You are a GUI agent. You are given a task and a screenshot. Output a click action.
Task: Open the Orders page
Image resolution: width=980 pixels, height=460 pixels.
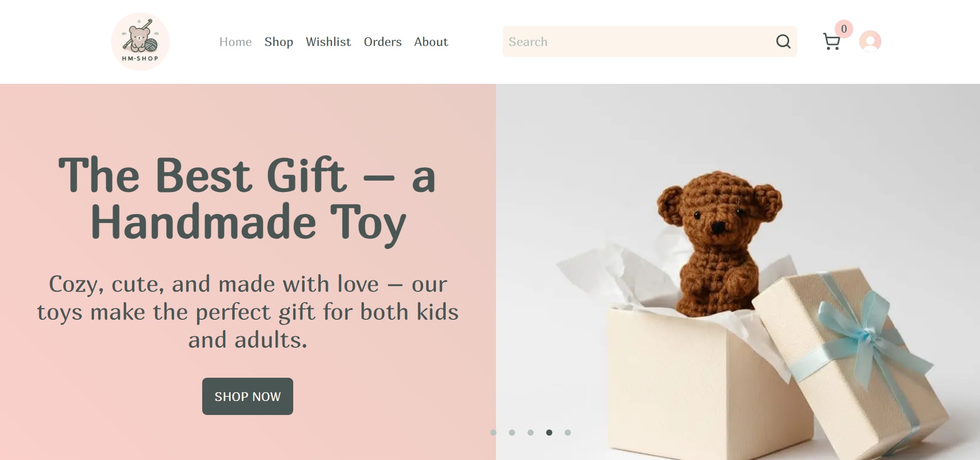coord(383,42)
